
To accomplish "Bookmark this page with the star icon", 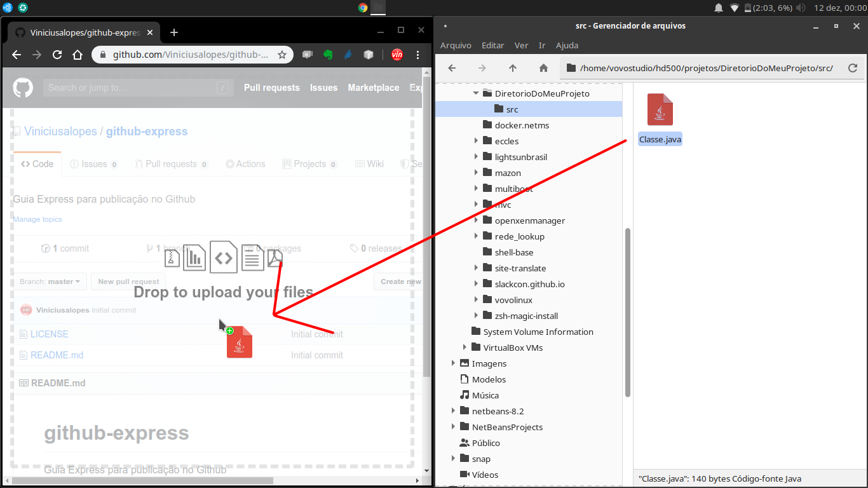I will click(282, 55).
